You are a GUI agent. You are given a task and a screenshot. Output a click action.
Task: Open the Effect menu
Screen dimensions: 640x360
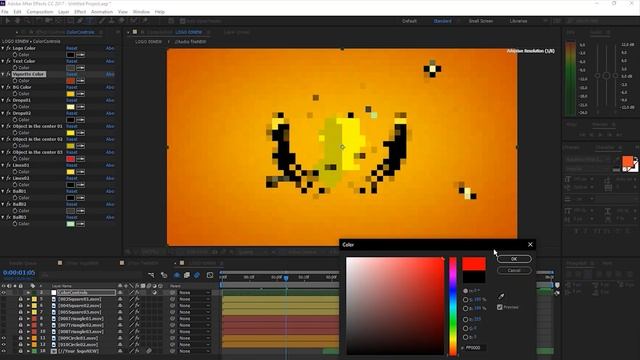tap(80, 12)
